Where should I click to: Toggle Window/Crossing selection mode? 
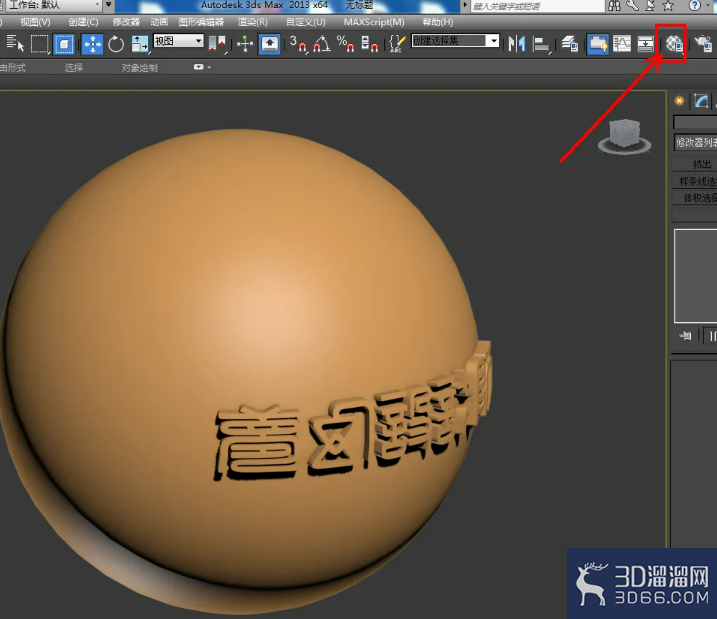pos(64,44)
